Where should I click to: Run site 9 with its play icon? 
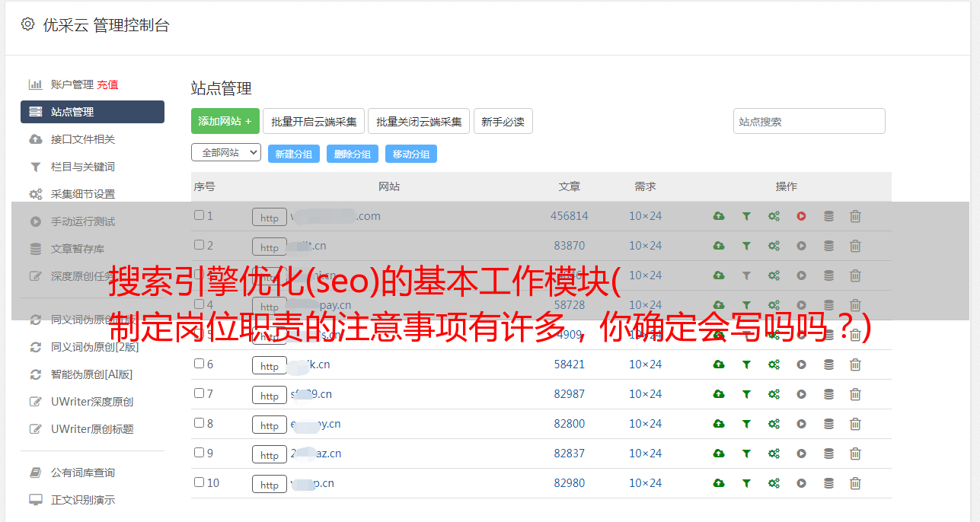[801, 454]
